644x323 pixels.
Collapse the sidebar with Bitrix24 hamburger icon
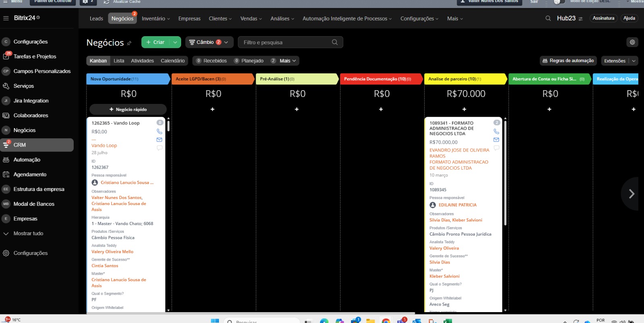[x=6, y=18]
